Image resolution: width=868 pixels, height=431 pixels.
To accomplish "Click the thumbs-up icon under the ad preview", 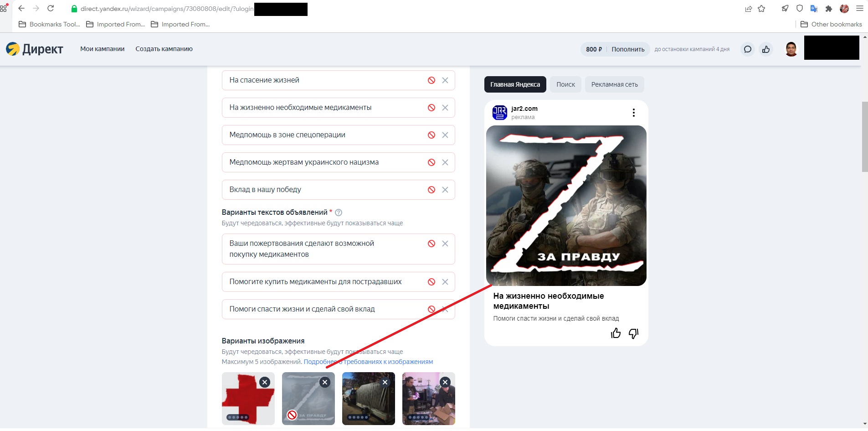I will [616, 333].
